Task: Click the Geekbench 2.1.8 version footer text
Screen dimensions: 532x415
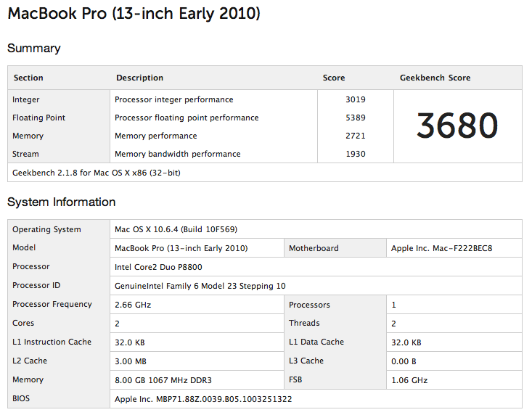Action: coord(97,173)
